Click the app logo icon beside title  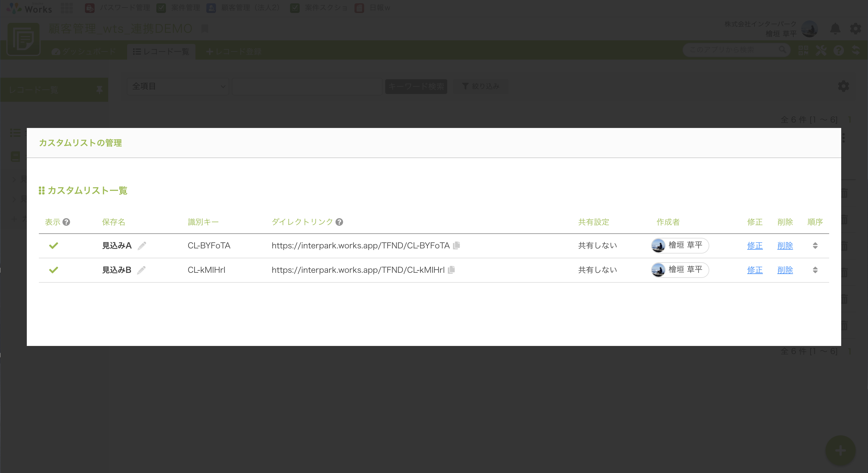[23, 39]
